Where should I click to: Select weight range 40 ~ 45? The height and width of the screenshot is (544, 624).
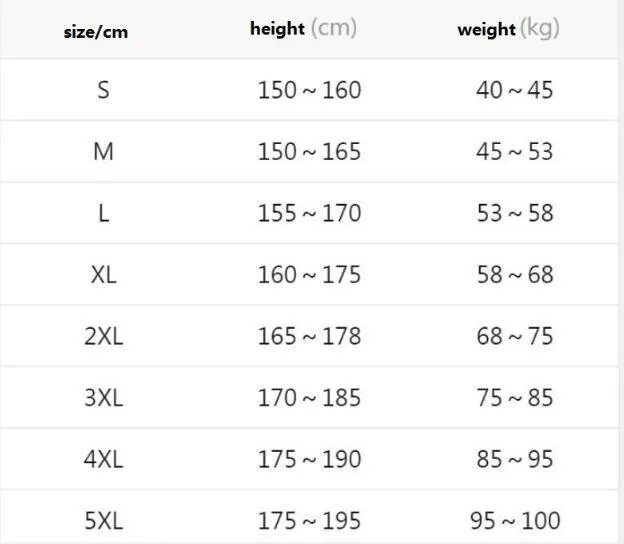[x=515, y=90]
